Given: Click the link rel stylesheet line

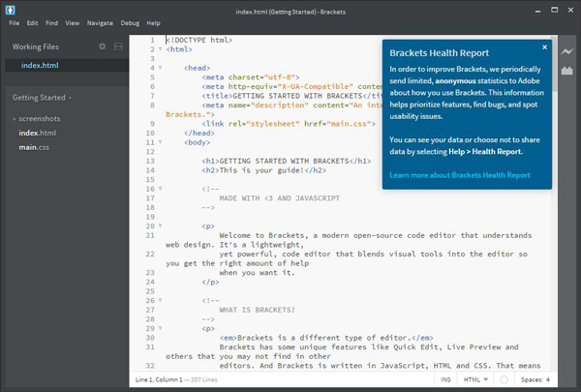Looking at the screenshot, I should click(289, 124).
